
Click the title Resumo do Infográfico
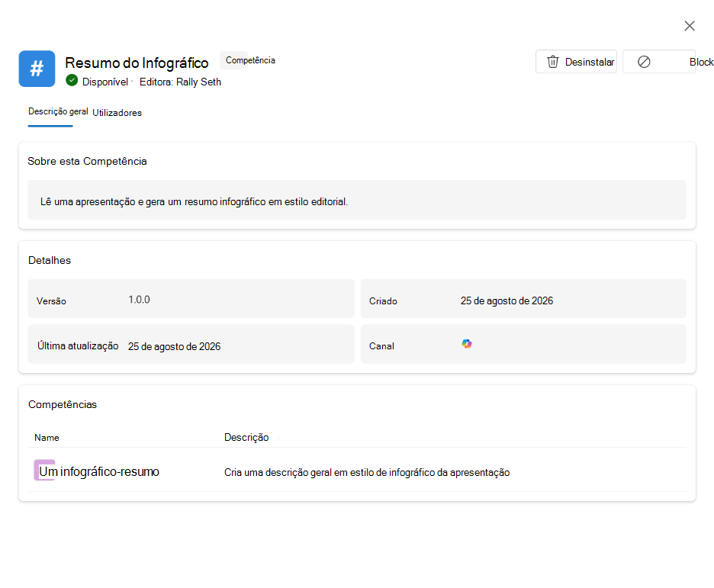tap(137, 63)
